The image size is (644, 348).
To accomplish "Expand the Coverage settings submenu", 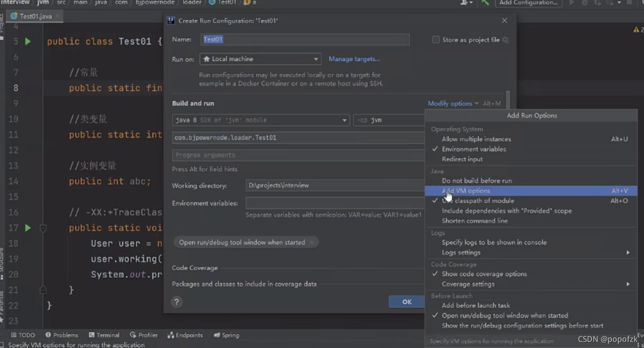I will (x=531, y=284).
